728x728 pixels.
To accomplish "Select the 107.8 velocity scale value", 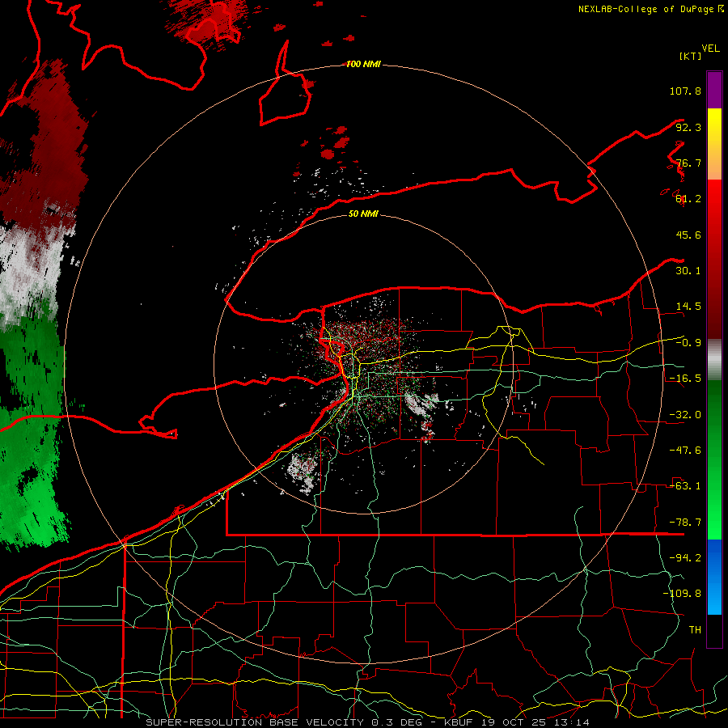I will pos(685,91).
